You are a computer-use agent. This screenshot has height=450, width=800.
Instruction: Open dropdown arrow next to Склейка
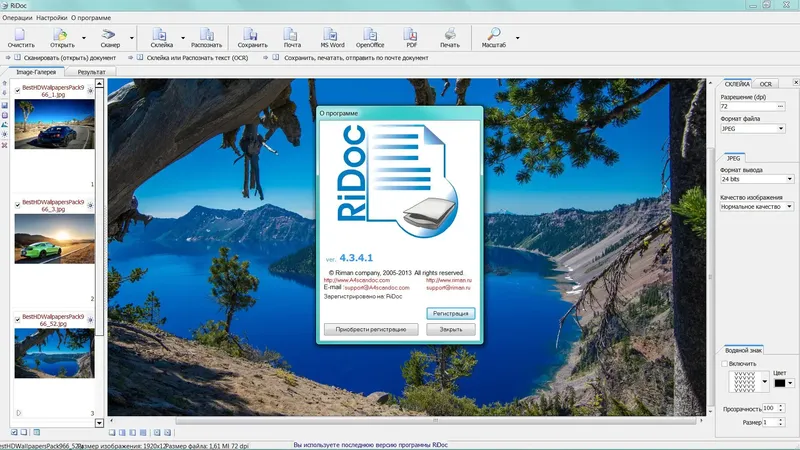(x=183, y=38)
